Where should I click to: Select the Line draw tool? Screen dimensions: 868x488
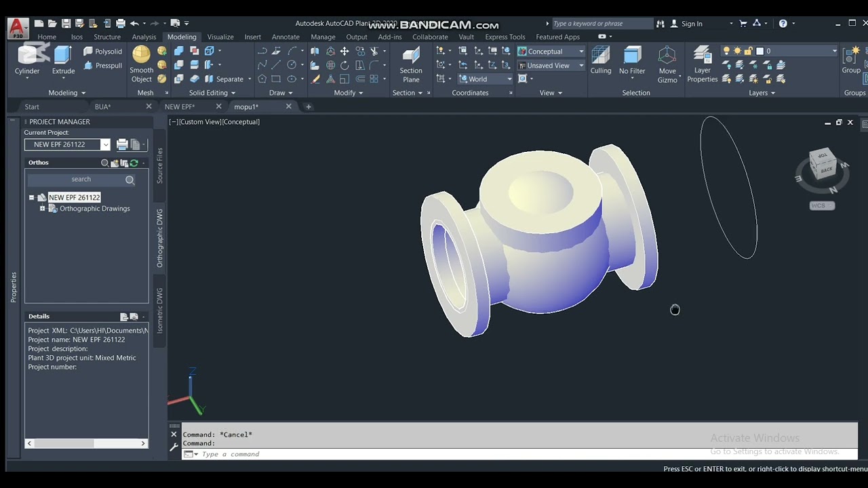[276, 65]
